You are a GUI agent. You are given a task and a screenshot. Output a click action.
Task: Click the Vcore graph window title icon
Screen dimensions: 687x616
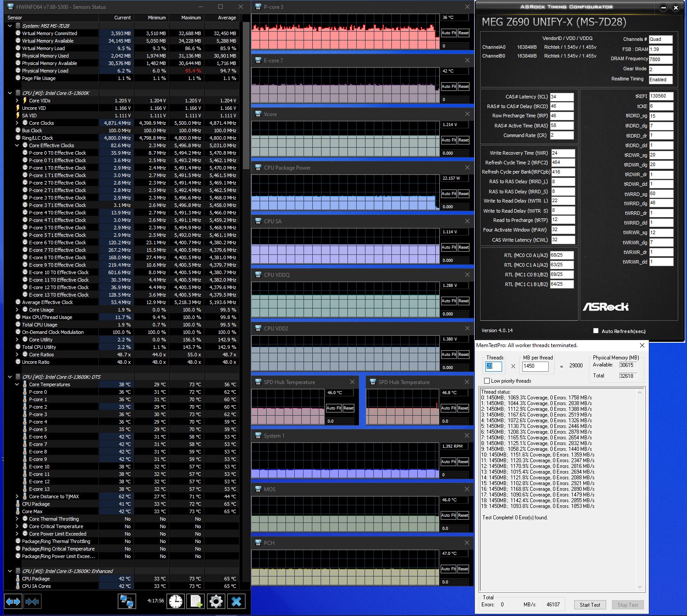click(x=258, y=114)
